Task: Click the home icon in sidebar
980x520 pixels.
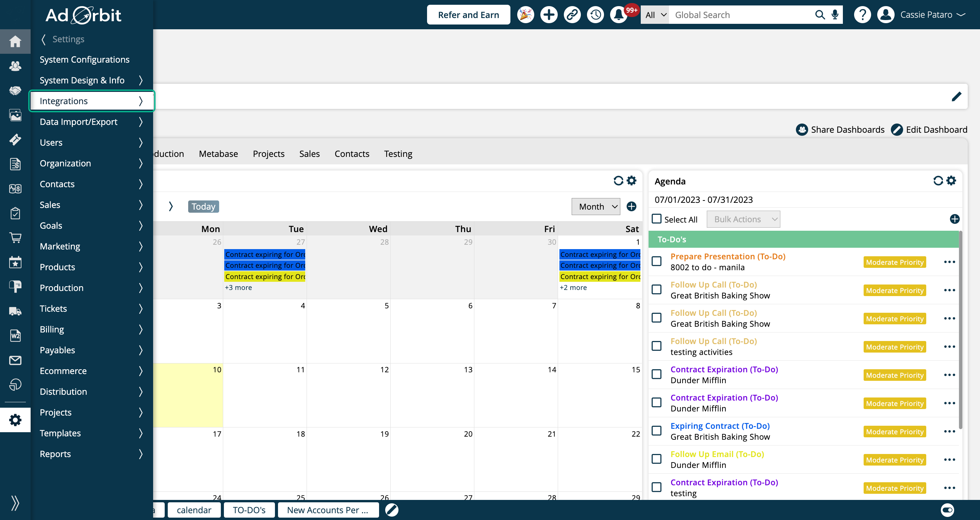Action: [15, 41]
